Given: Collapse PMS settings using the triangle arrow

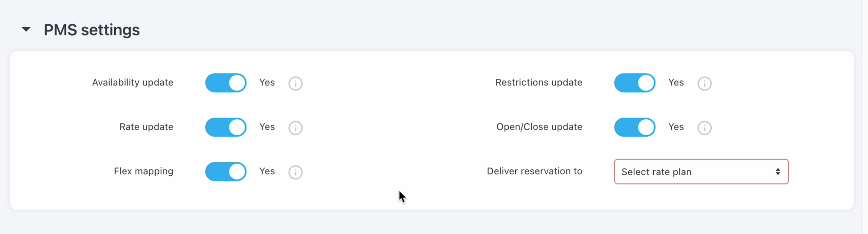Looking at the screenshot, I should [x=26, y=30].
